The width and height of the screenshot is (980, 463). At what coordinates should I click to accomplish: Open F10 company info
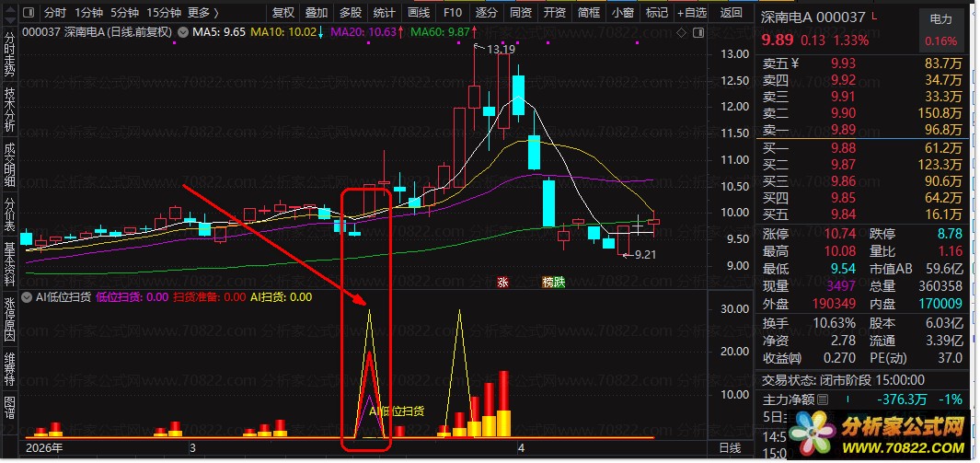tap(453, 13)
